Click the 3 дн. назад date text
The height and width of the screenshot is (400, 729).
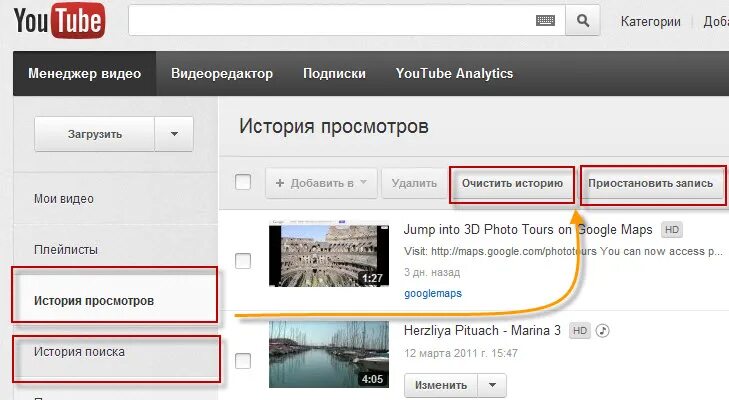(432, 273)
